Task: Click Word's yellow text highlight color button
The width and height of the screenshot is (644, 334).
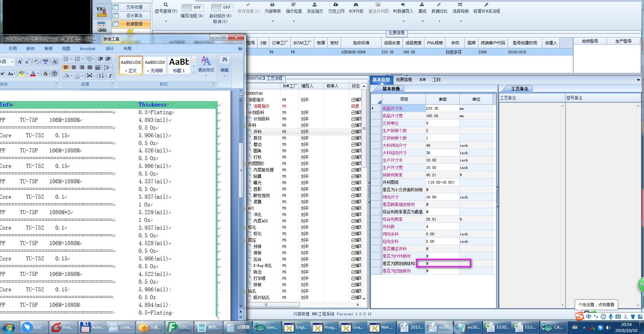Action: pos(22,74)
